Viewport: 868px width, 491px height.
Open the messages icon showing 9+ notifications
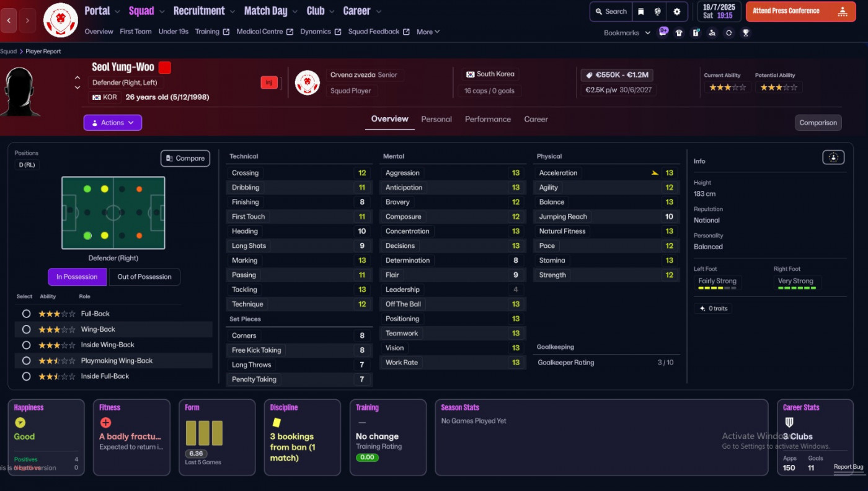663,32
